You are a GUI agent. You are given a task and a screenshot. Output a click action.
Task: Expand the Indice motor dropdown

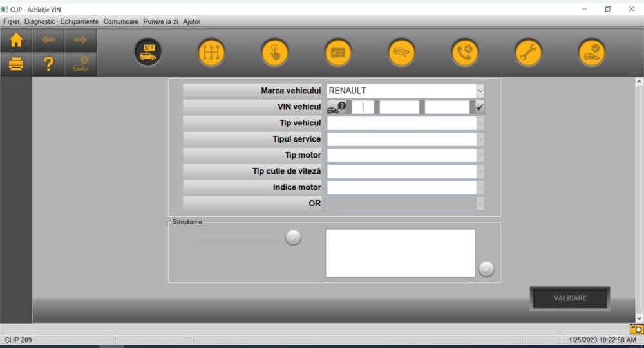480,187
